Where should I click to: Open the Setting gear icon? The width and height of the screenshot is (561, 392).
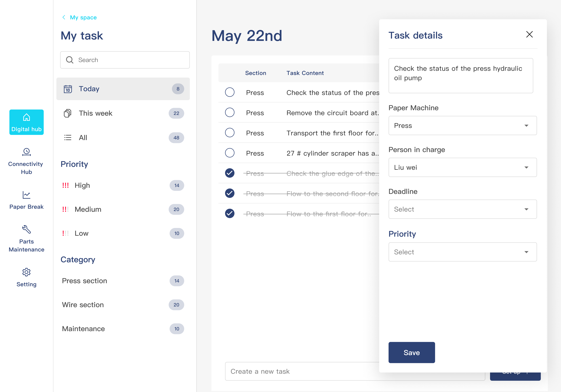click(26, 272)
